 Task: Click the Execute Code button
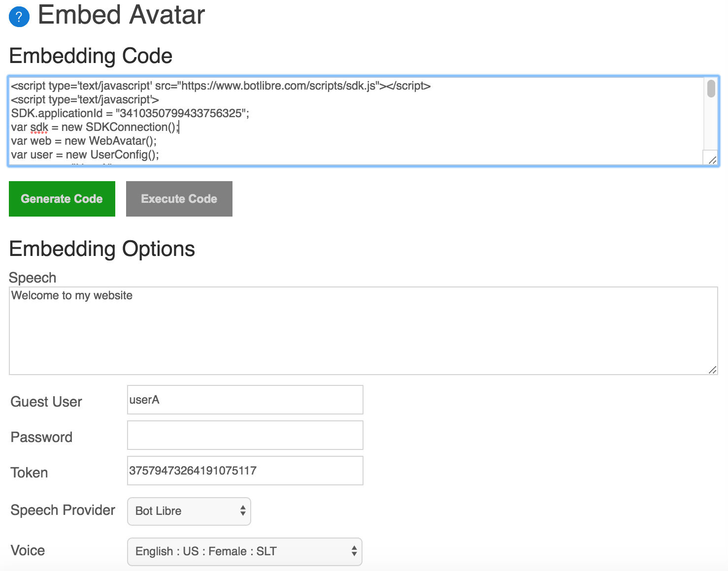coord(179,199)
